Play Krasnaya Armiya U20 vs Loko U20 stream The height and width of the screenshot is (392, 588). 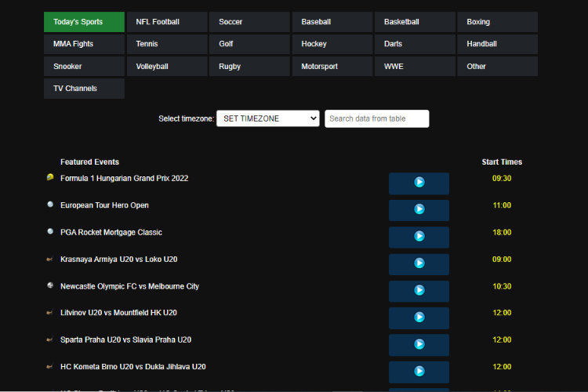tap(419, 264)
